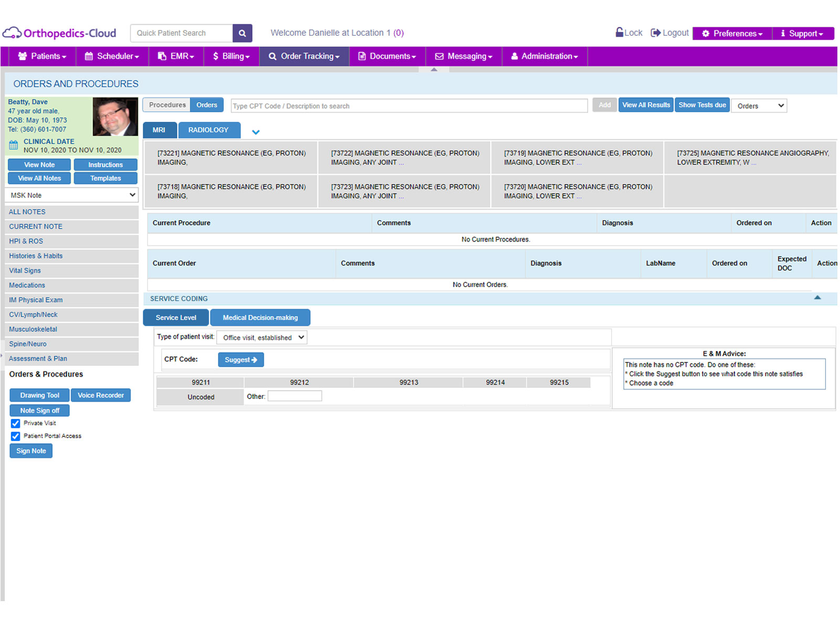The height and width of the screenshot is (630, 840).
Task: Open the Documents menu
Action: tap(387, 56)
